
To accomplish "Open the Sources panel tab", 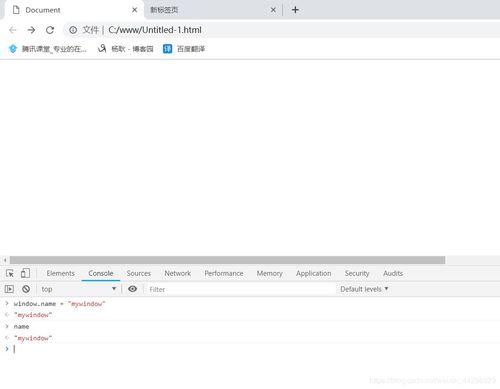I will [139, 273].
